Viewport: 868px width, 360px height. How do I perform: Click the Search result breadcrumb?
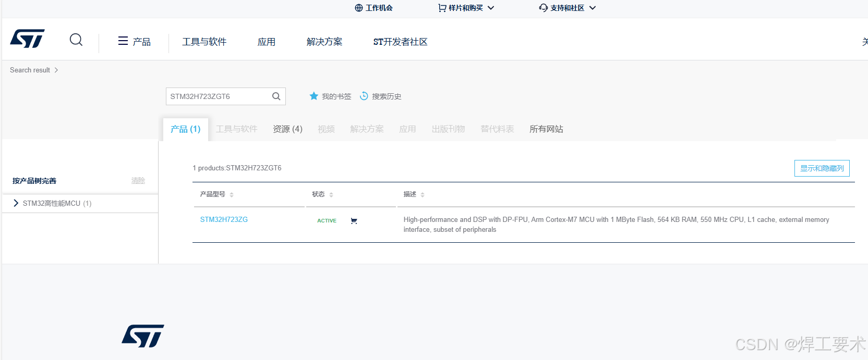point(30,70)
